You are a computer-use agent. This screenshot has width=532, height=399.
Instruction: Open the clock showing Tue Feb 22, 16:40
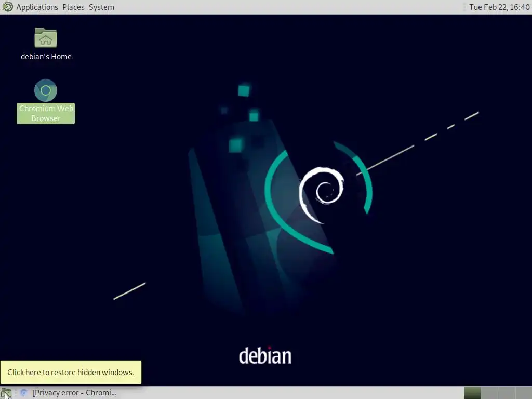(499, 7)
